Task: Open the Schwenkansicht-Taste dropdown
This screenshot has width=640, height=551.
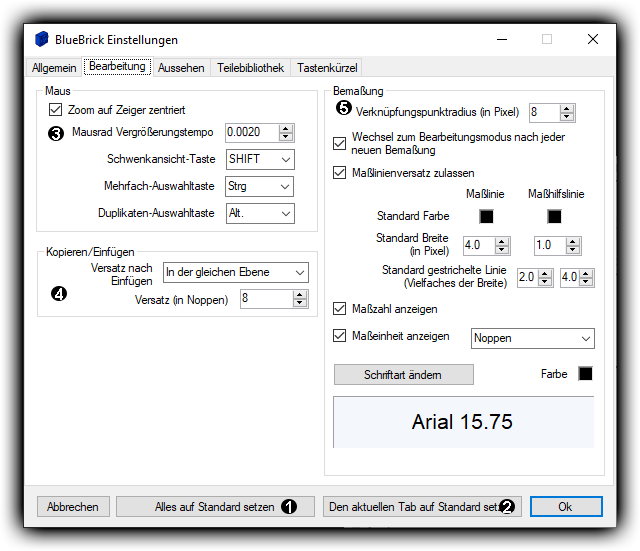Action: (x=260, y=159)
